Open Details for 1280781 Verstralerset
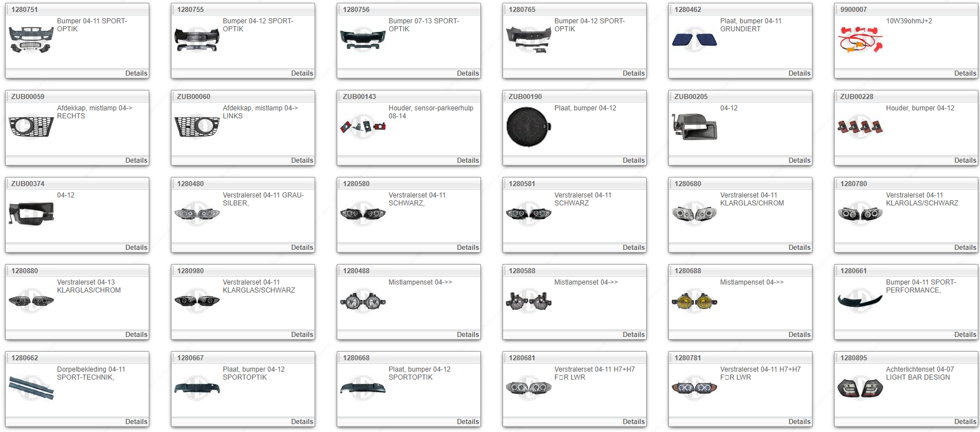 [799, 422]
